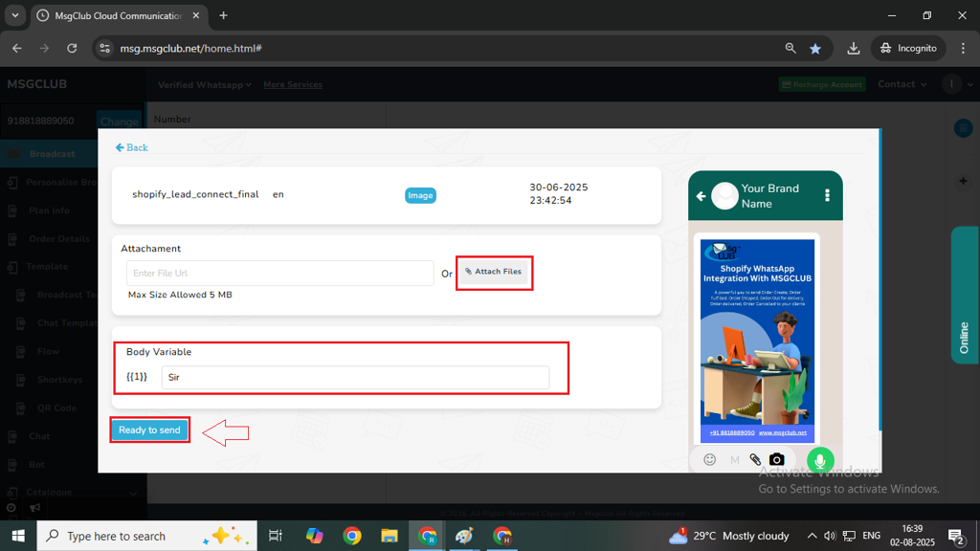
Task: Click the profile avatar in the app header
Action: [951, 84]
